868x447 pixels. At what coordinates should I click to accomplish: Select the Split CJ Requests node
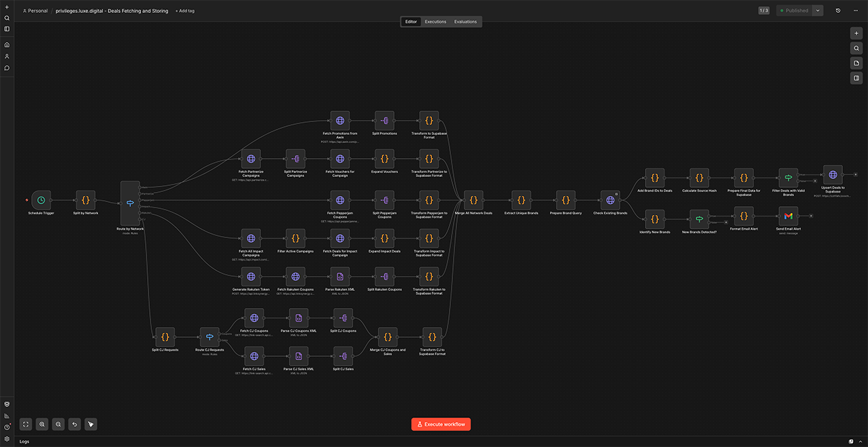[x=165, y=337]
